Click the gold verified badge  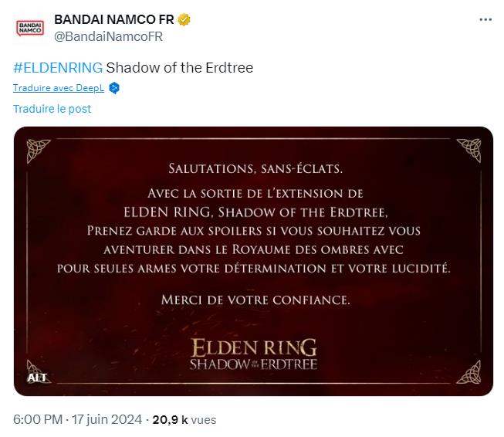coord(182,20)
